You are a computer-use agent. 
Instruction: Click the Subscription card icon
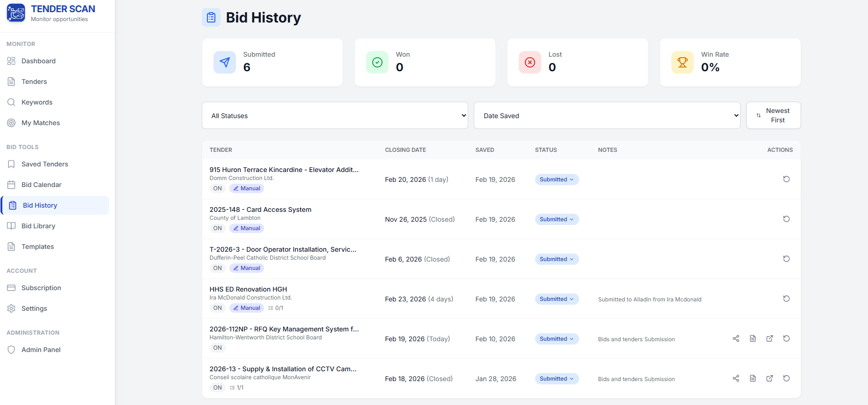[x=11, y=288]
